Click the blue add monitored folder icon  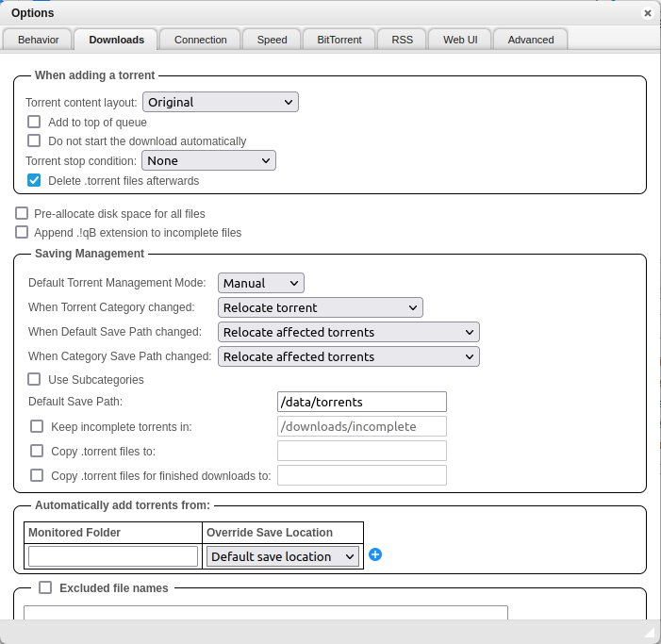pos(375,554)
